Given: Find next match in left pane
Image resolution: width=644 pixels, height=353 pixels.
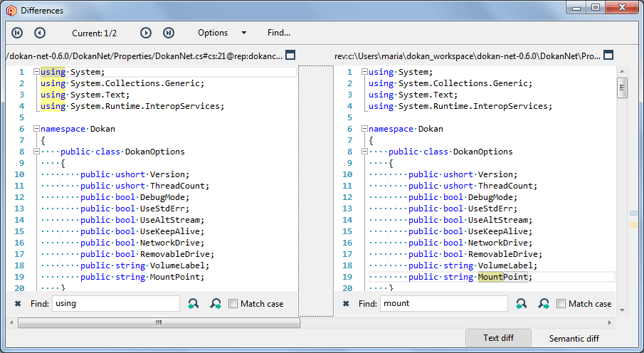Looking at the screenshot, I should point(216,304).
